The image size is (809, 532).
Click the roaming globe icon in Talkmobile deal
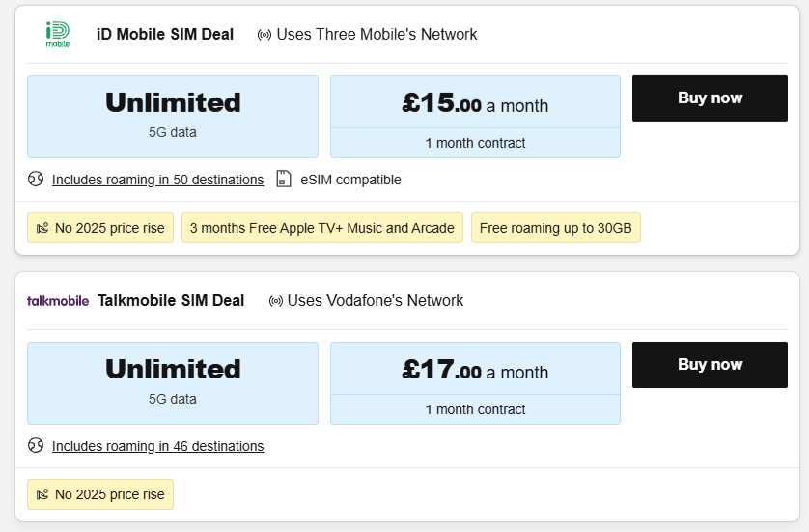36,446
